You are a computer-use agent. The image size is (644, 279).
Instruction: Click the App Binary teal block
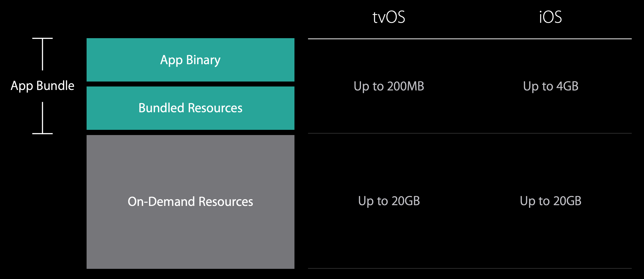(x=190, y=60)
